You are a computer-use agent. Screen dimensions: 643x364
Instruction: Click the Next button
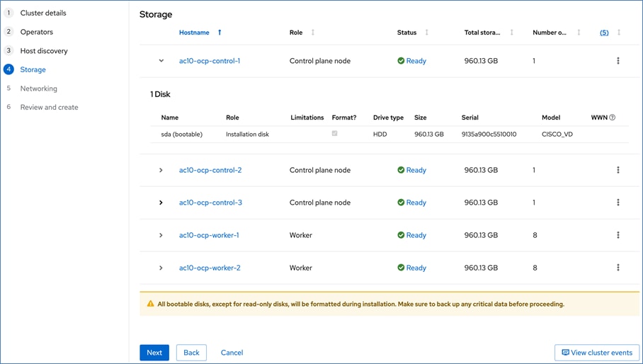pos(154,353)
